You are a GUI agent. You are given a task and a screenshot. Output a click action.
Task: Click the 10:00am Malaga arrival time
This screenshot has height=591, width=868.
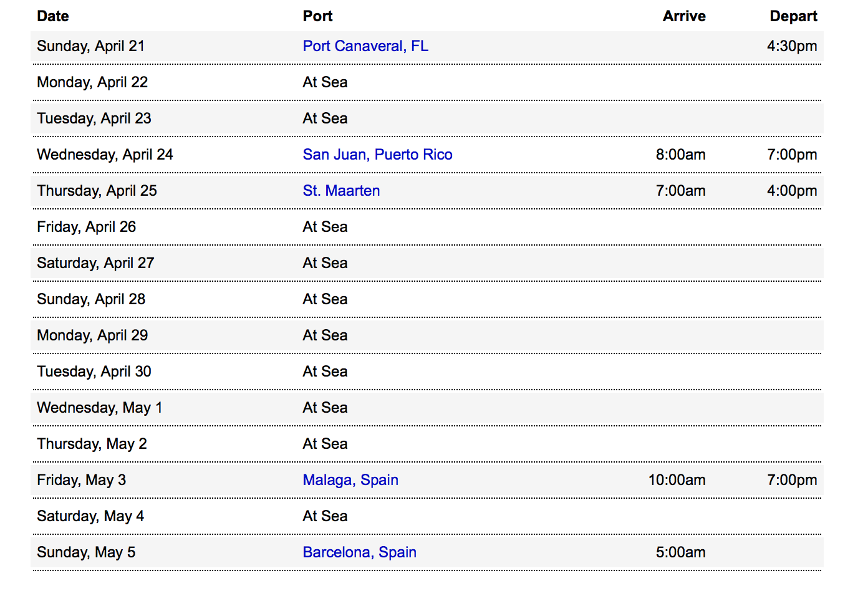tap(677, 480)
